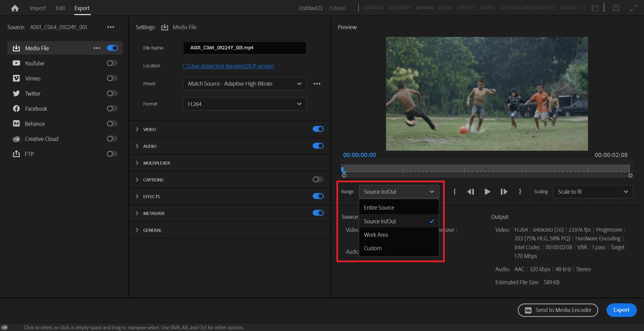The width and height of the screenshot is (644, 331).
Task: Click the preview timeline start handle
Action: [x=344, y=176]
